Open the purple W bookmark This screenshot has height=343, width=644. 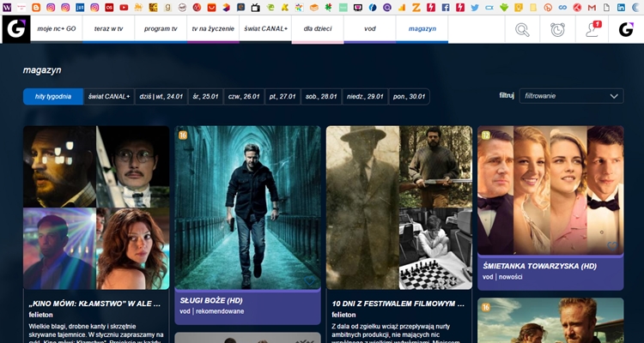click(7, 7)
